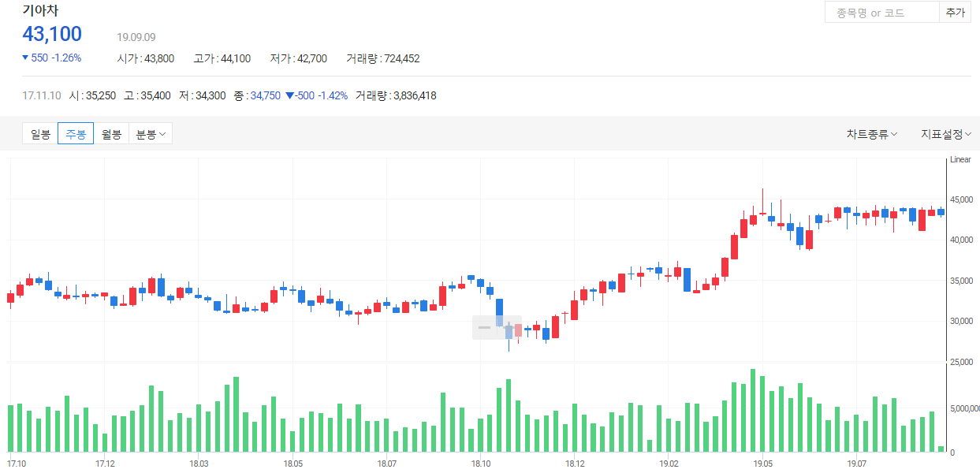Select the 주봉 weekly chart tab
Image resolution: width=980 pixels, height=473 pixels.
pyautogui.click(x=76, y=134)
